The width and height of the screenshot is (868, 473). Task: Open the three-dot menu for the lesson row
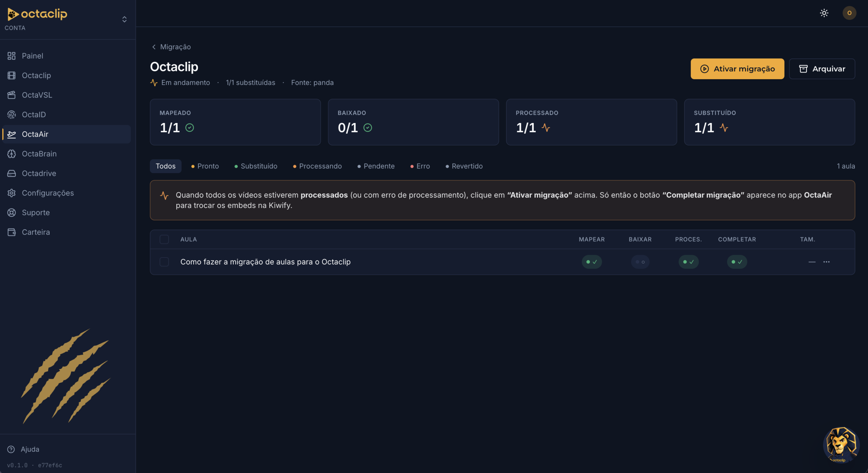tap(826, 262)
